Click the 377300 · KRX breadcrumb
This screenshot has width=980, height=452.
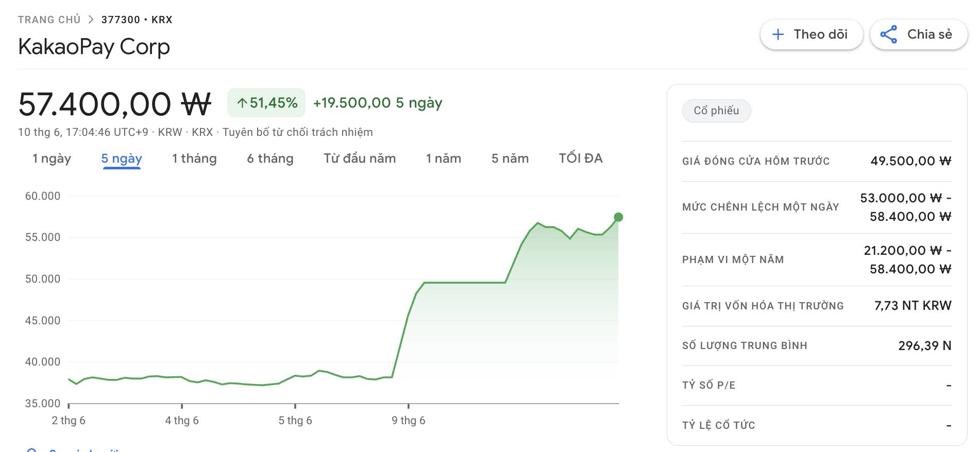(137, 20)
